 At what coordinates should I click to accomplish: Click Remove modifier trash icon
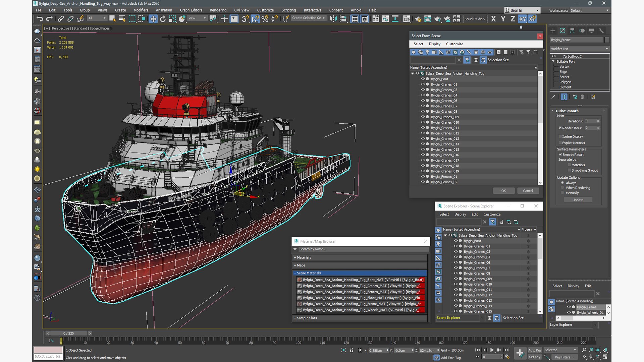[582, 97]
